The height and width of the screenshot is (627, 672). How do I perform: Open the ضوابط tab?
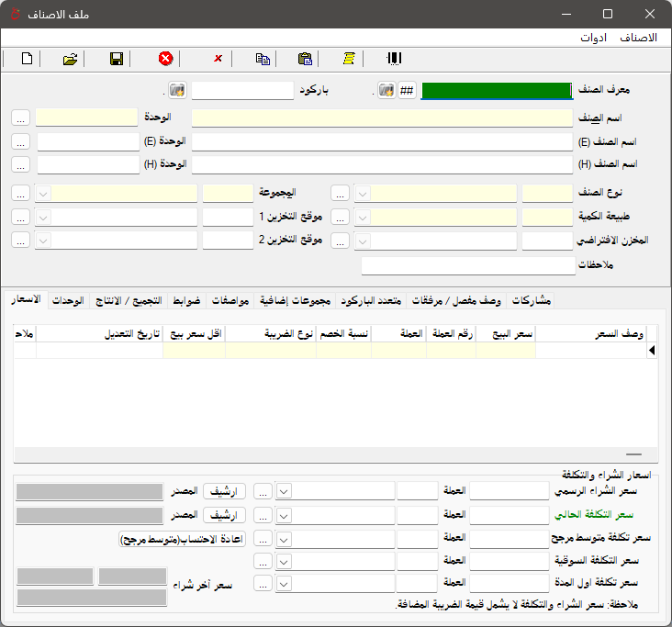click(x=186, y=301)
